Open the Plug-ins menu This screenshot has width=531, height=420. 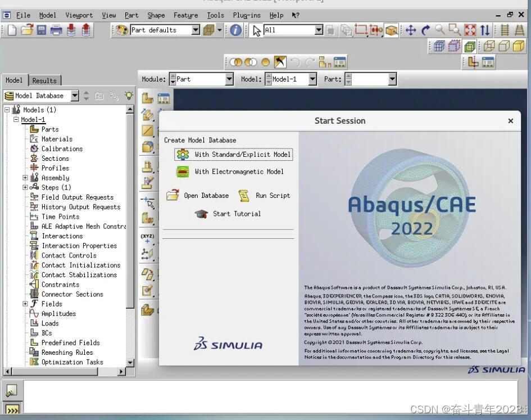(x=247, y=15)
